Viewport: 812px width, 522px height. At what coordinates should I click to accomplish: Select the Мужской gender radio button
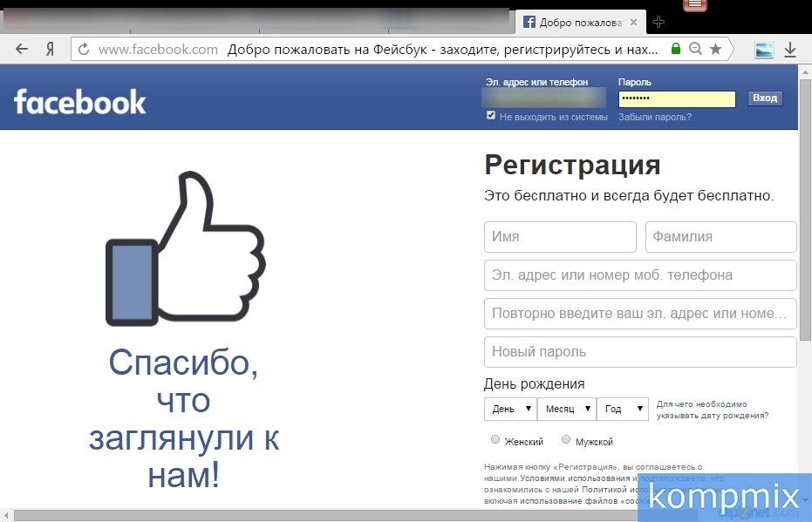(x=566, y=440)
